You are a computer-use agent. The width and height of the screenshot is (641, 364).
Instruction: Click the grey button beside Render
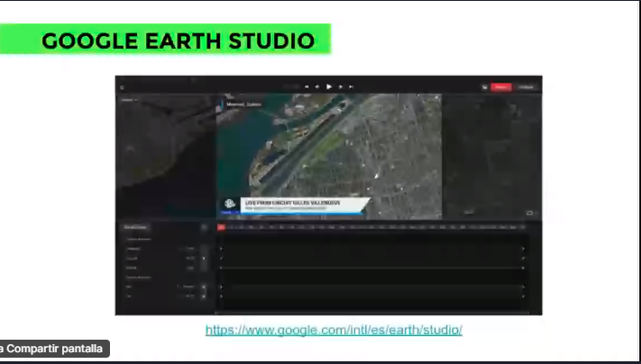coord(527,87)
